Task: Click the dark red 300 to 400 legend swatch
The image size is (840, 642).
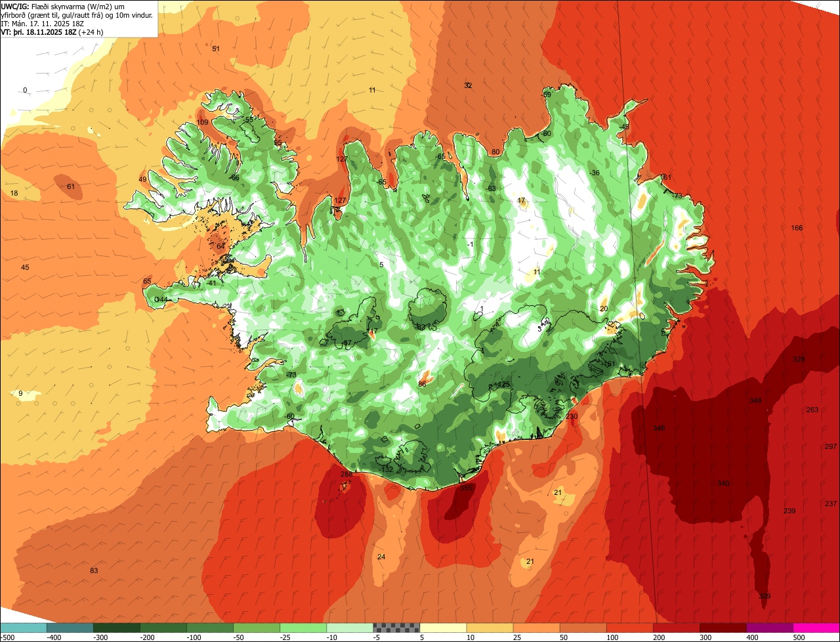Action: [x=723, y=628]
